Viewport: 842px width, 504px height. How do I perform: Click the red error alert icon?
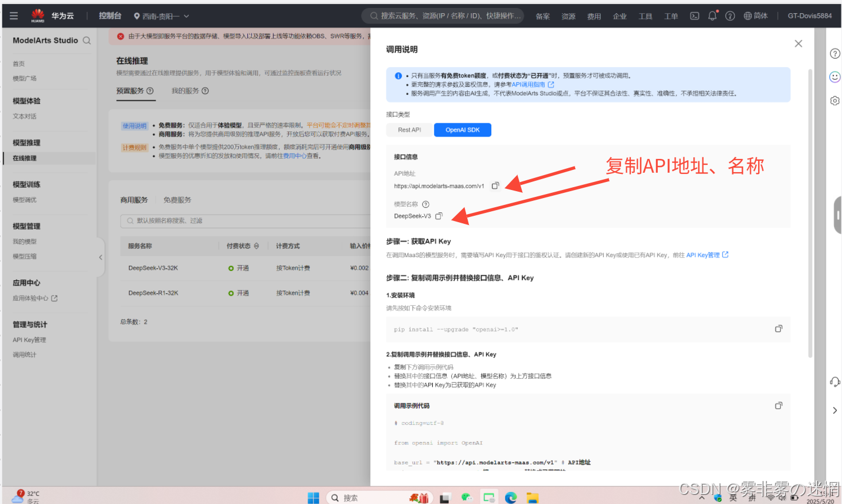tap(121, 36)
